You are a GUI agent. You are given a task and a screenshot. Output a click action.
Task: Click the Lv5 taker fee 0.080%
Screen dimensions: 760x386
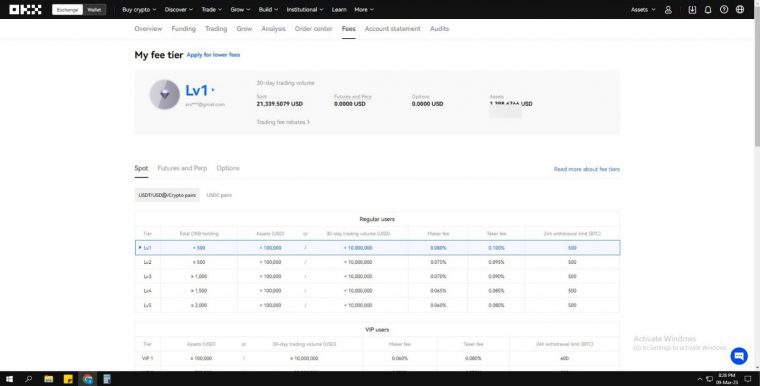point(496,306)
